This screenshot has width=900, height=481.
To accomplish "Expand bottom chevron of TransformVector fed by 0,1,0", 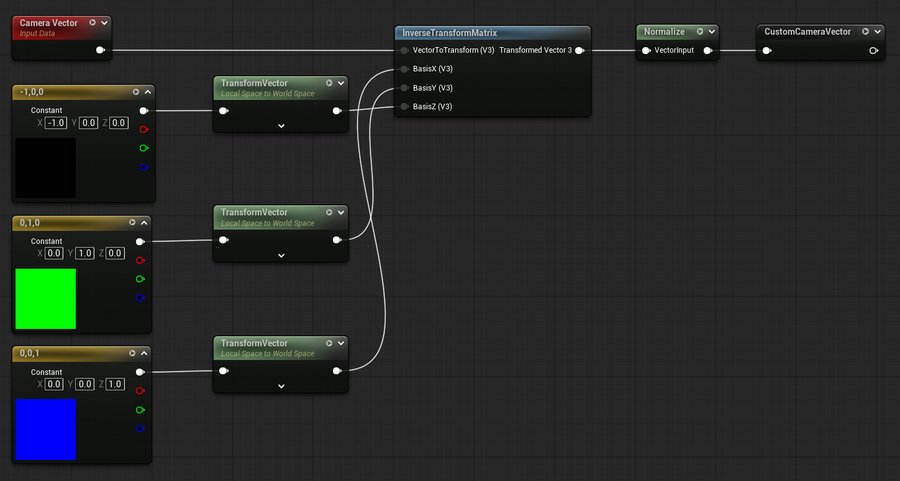I will tap(281, 256).
